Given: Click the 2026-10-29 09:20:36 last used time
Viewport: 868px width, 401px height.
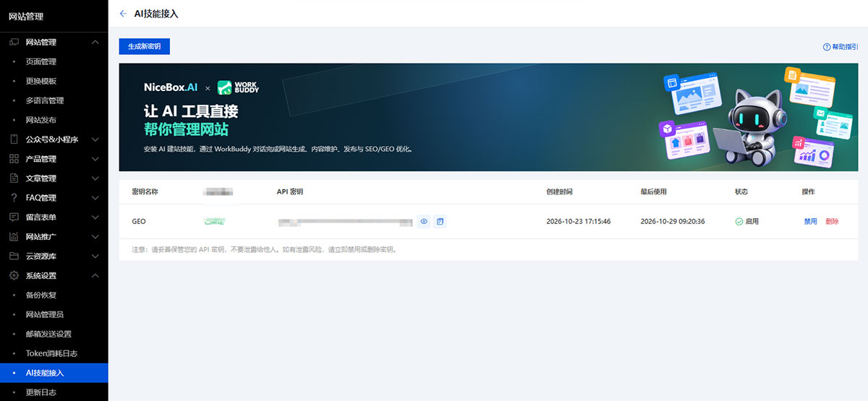Looking at the screenshot, I should click(673, 221).
